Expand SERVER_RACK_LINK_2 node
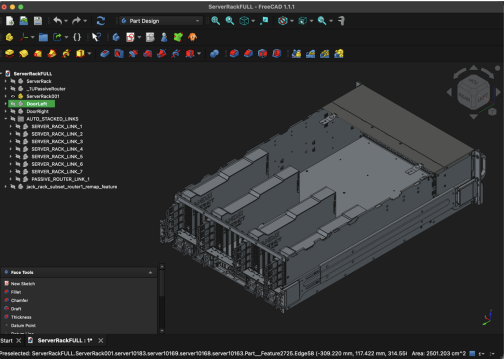Screen dimensions: 504x360 point(11,134)
